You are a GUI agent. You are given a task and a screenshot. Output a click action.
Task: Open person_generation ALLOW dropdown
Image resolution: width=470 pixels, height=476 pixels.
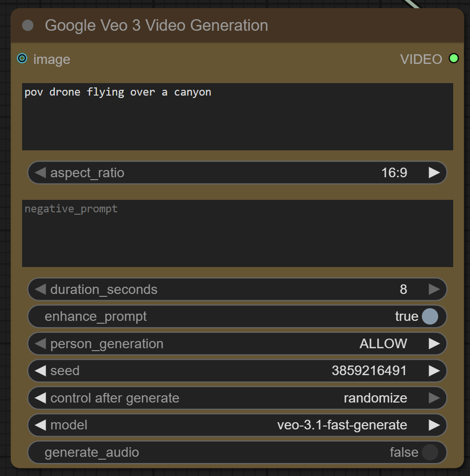click(x=237, y=343)
